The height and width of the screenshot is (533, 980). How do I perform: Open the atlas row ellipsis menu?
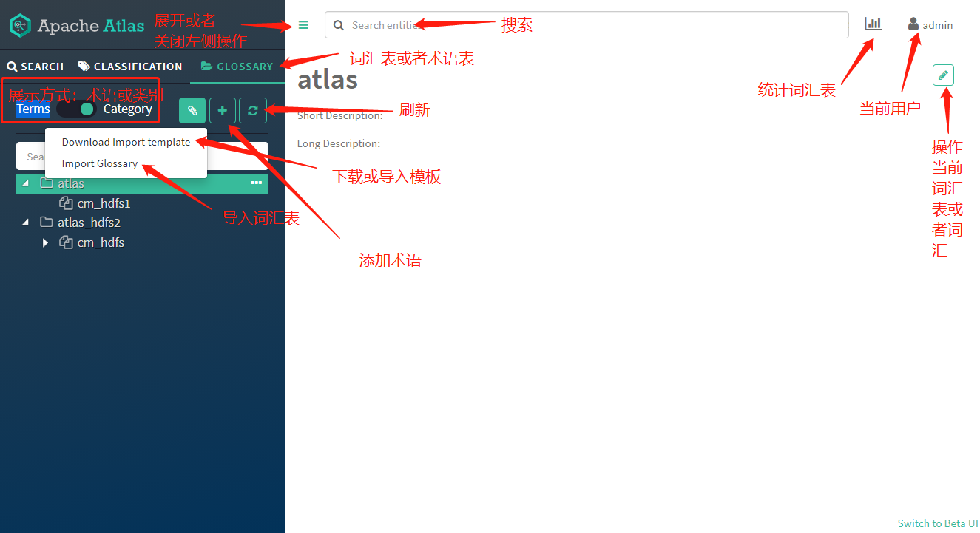point(257,183)
